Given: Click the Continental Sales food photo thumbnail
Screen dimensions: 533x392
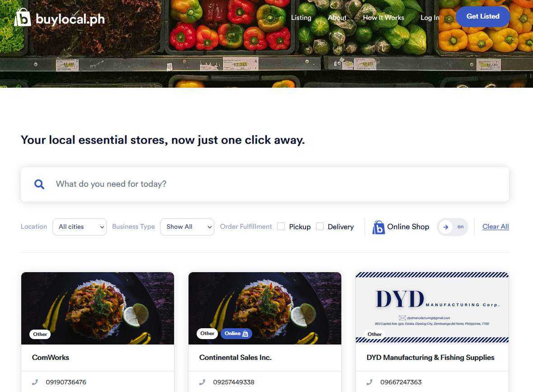Looking at the screenshot, I should (x=265, y=308).
